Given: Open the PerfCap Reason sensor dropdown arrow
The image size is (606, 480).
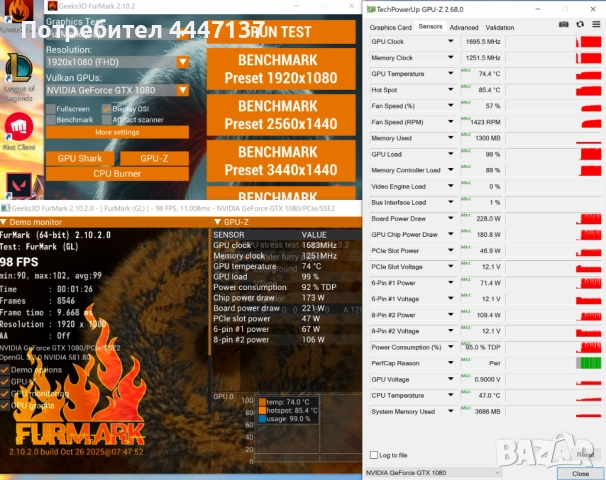Looking at the screenshot, I should [x=451, y=363].
